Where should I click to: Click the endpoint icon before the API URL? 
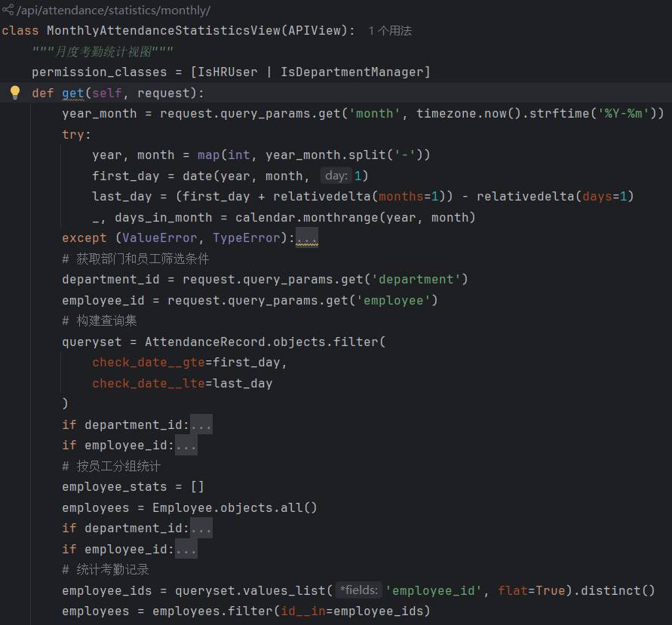click(x=8, y=10)
